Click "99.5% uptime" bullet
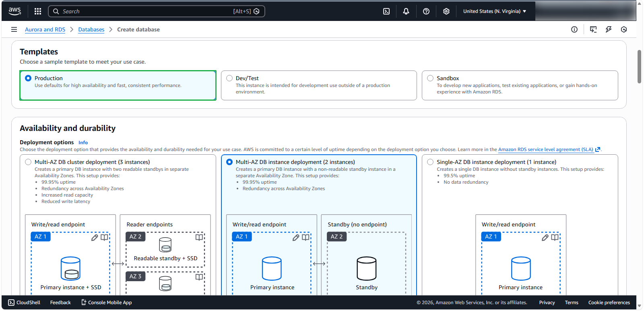The height and width of the screenshot is (311, 644). coord(459,176)
